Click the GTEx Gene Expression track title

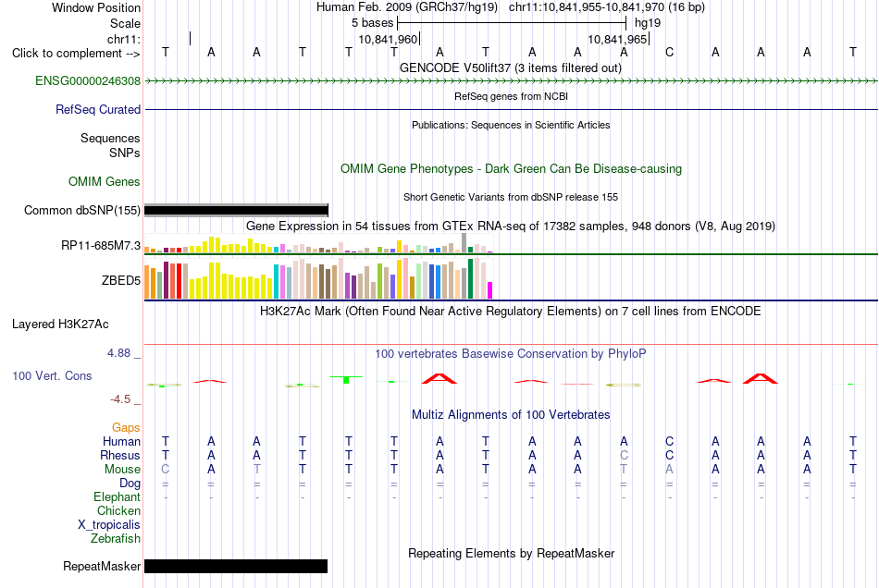(x=510, y=226)
